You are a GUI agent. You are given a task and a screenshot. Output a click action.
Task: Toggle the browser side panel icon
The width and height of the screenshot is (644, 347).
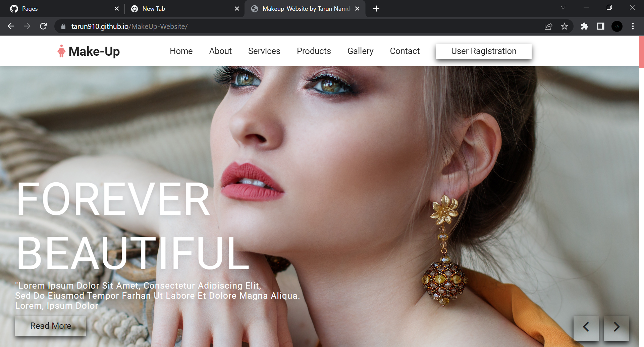[x=601, y=26]
